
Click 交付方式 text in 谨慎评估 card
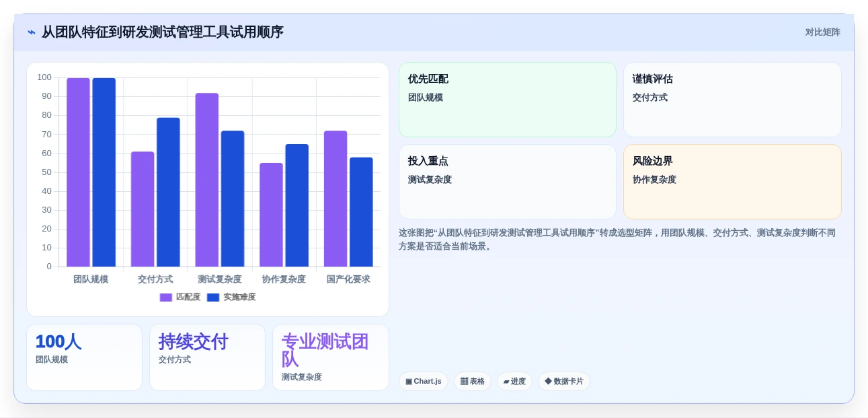650,98
